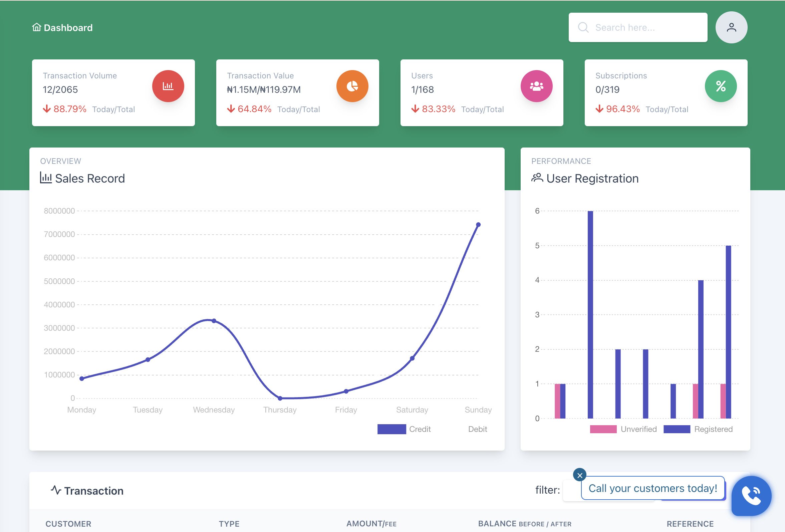Screen dimensions: 785x532
Task: Open the Dashboard link in header
Action: click(62, 27)
